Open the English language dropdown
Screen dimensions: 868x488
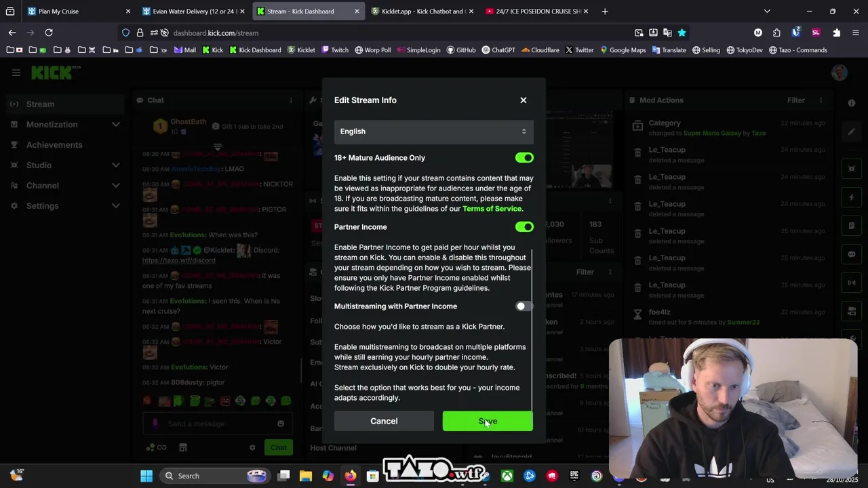click(433, 131)
